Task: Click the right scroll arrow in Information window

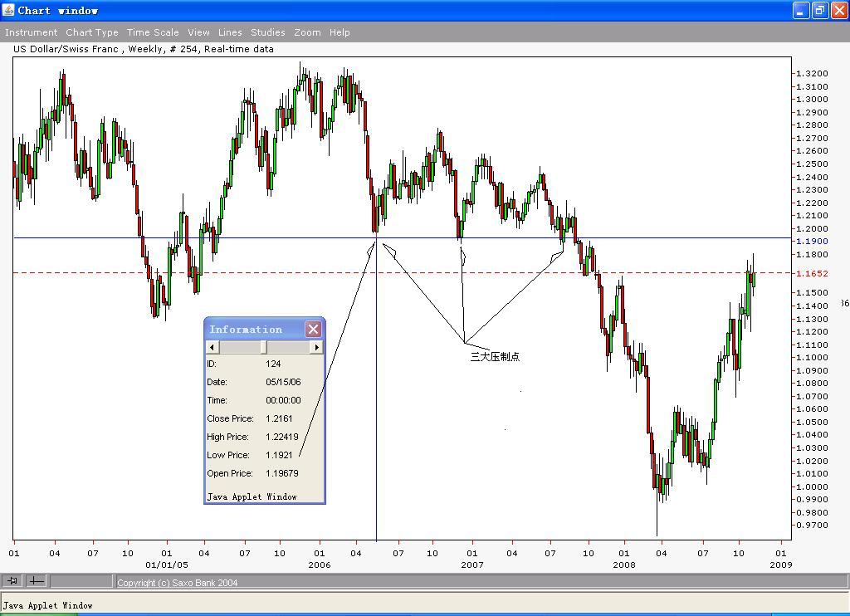Action: tap(316, 347)
